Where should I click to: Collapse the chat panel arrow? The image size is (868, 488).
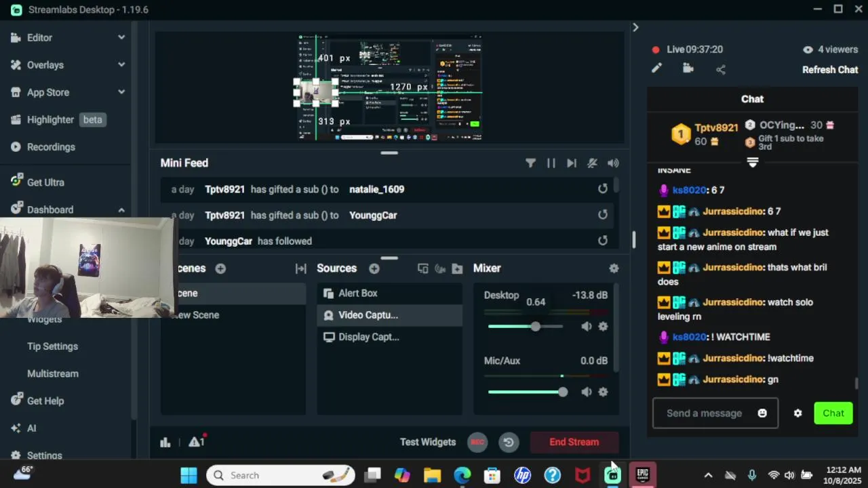(x=635, y=27)
